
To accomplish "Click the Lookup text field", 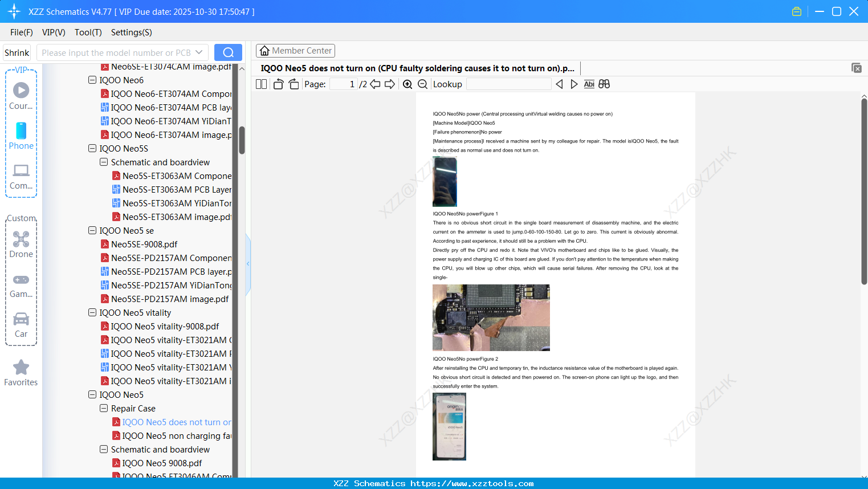I will click(x=508, y=84).
